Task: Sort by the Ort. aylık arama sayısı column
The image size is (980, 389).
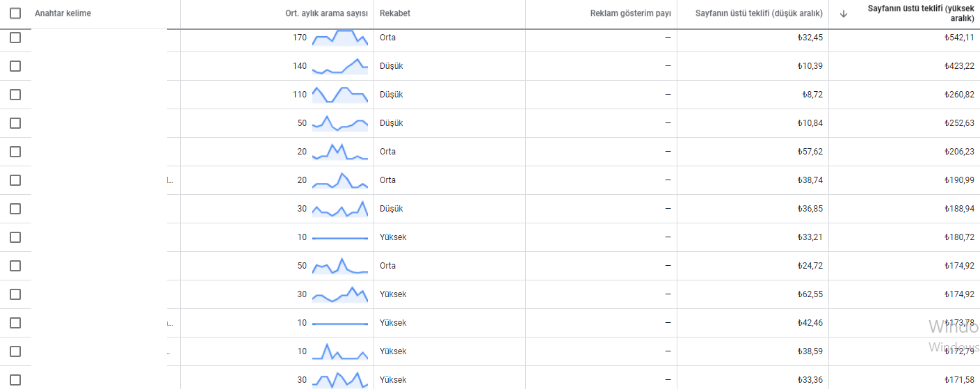Action: coord(326,13)
